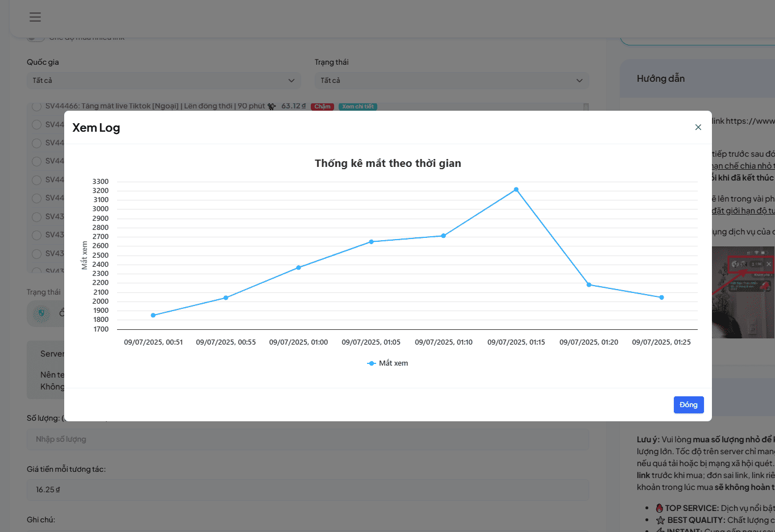Click the x-axis label '09/07/2025, 01:05'
Viewport: 775px width, 532px height.
coord(372,342)
